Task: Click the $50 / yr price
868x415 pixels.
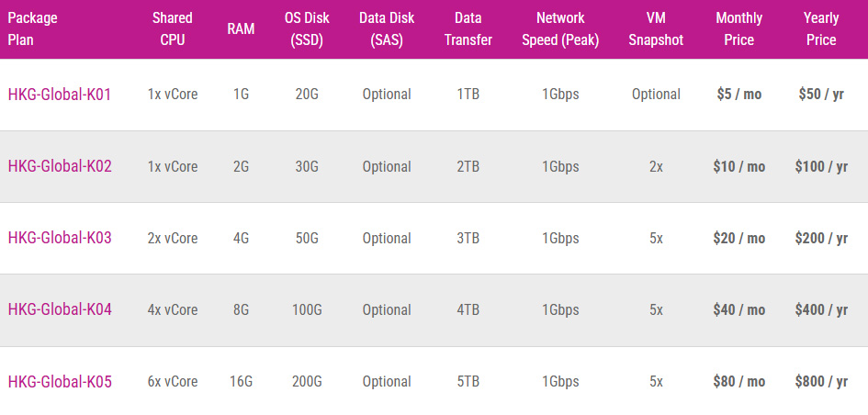Action: [x=821, y=95]
